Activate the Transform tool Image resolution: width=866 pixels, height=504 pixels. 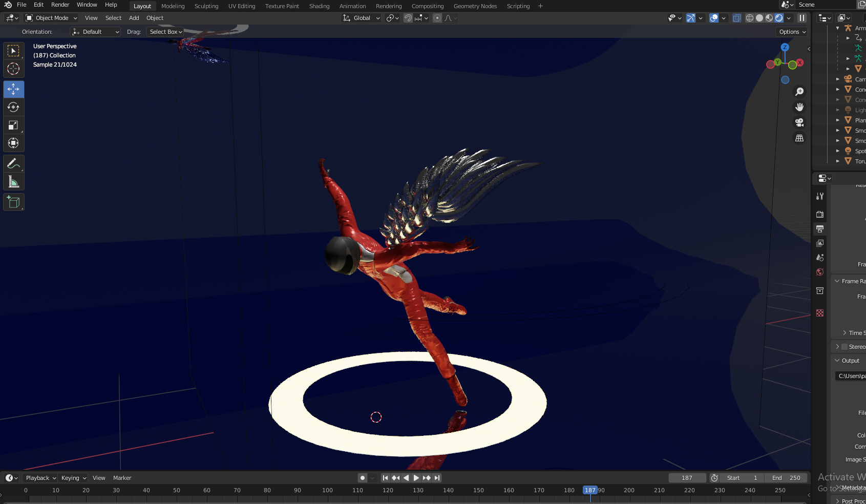pyautogui.click(x=13, y=143)
